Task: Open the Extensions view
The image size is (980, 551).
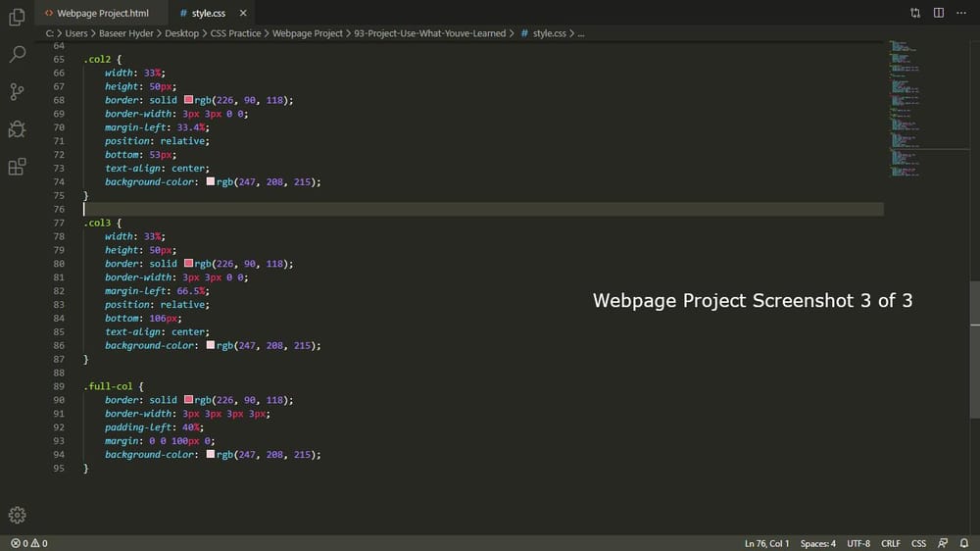Action: pyautogui.click(x=17, y=167)
